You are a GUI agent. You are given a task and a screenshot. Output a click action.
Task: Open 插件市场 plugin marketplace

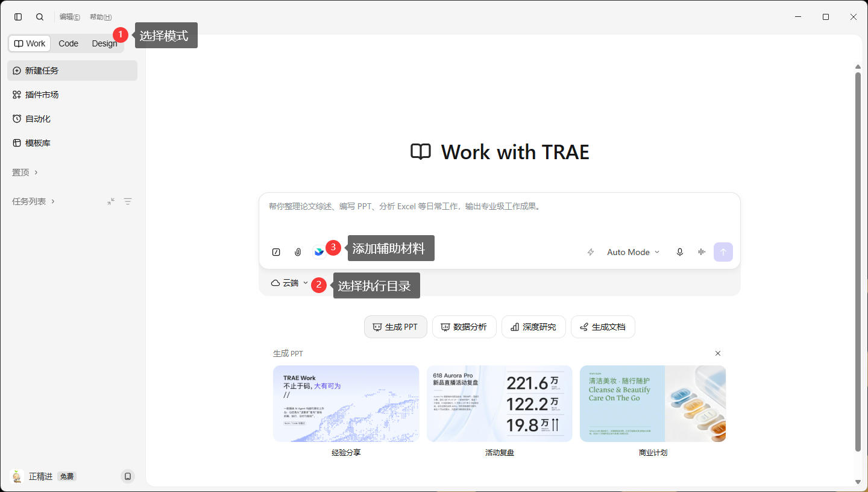[72, 95]
